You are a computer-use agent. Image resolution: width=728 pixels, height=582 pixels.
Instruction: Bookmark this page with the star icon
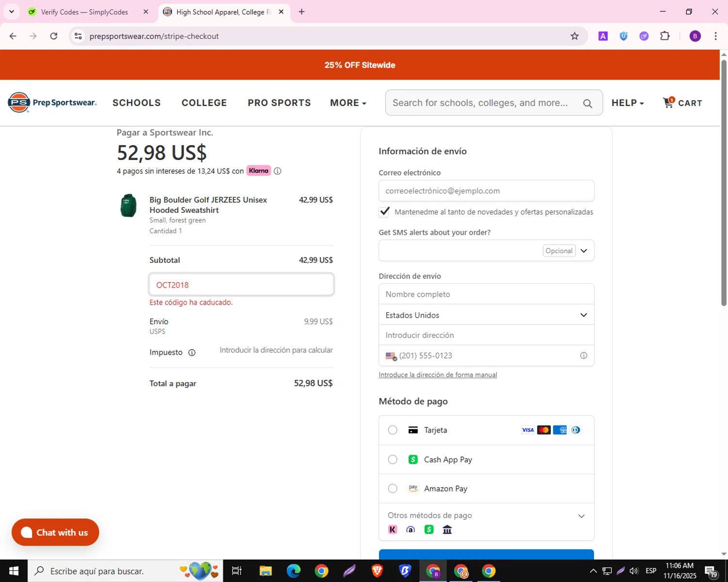575,36
